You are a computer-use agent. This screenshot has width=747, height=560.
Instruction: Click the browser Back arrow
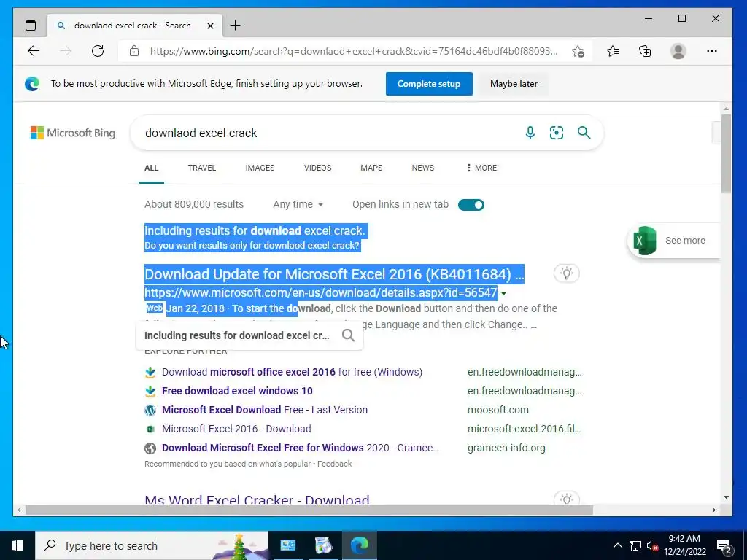(34, 51)
